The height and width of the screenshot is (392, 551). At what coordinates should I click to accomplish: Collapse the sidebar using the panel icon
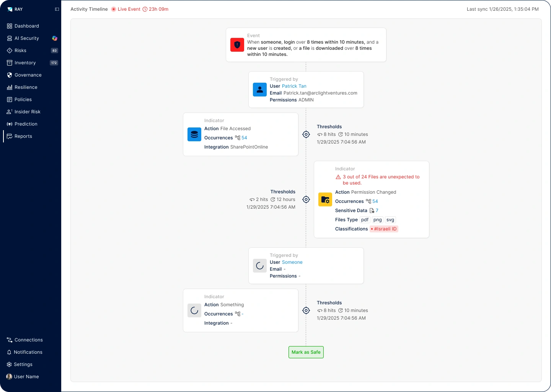(57, 9)
